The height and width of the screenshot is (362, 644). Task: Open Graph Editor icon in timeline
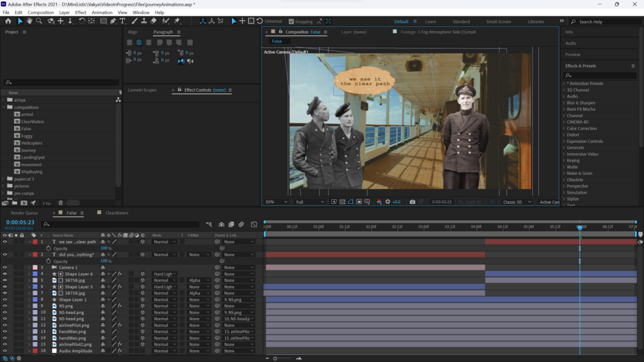pyautogui.click(x=254, y=224)
